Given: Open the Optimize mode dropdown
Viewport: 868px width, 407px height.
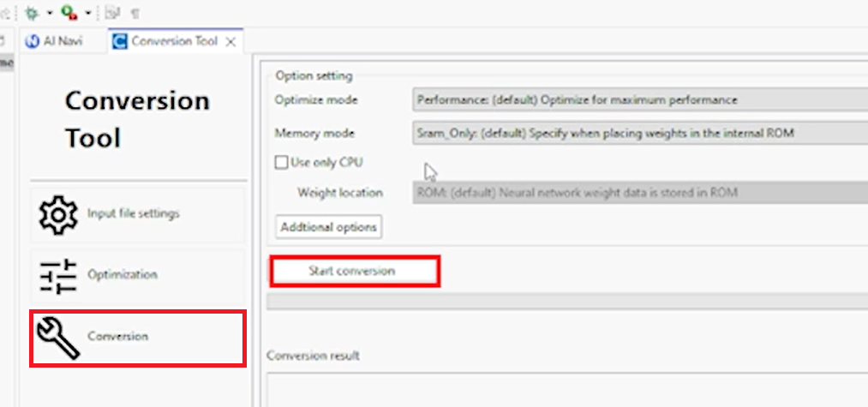Looking at the screenshot, I should pos(639,99).
